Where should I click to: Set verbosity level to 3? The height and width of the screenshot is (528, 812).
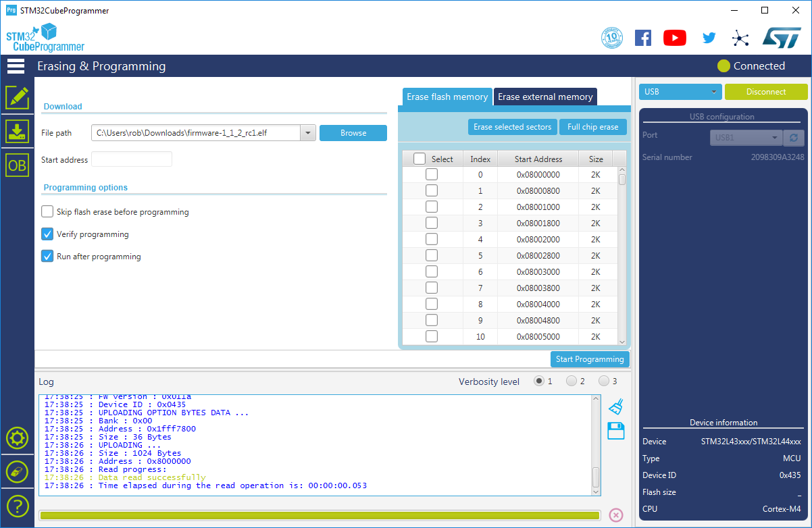coord(604,381)
